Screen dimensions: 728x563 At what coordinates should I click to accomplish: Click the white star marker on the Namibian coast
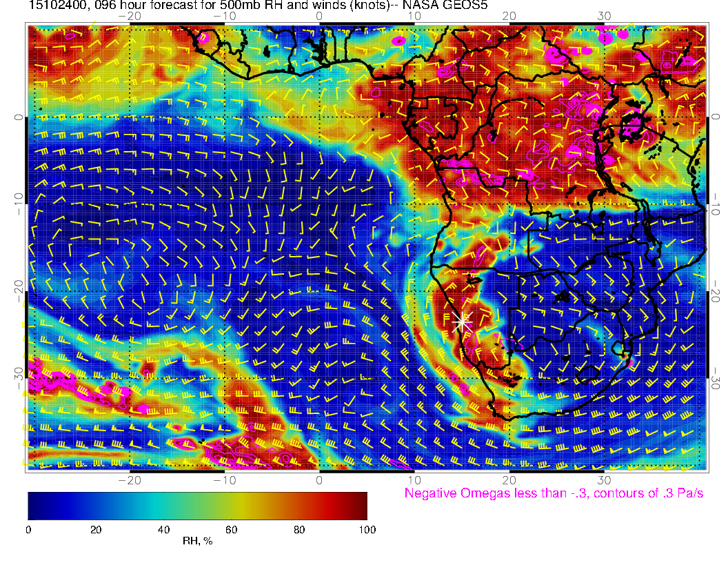[x=463, y=321]
